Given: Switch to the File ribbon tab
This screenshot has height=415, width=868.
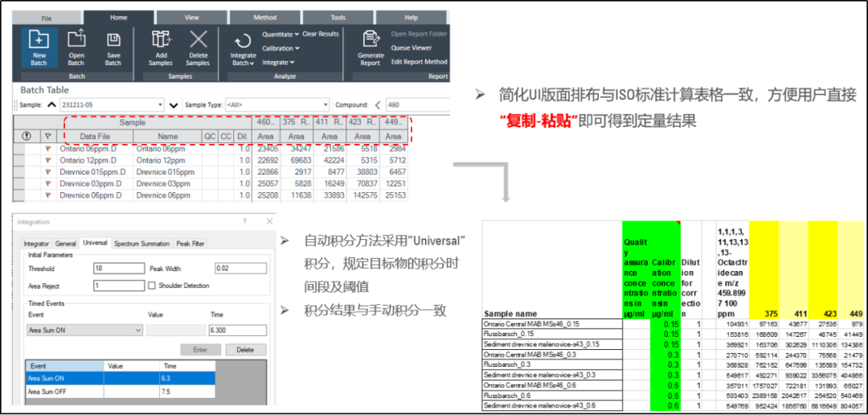Looking at the screenshot, I should 47,18.
